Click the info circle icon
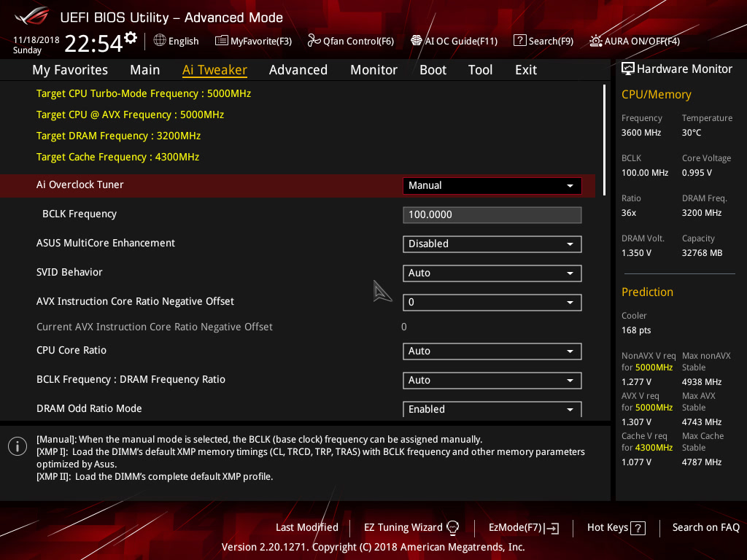The height and width of the screenshot is (560, 747). pos(18,446)
